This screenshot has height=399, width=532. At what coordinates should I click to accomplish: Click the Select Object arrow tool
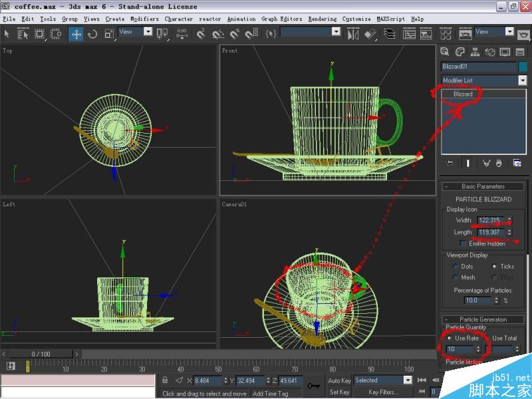[7, 34]
